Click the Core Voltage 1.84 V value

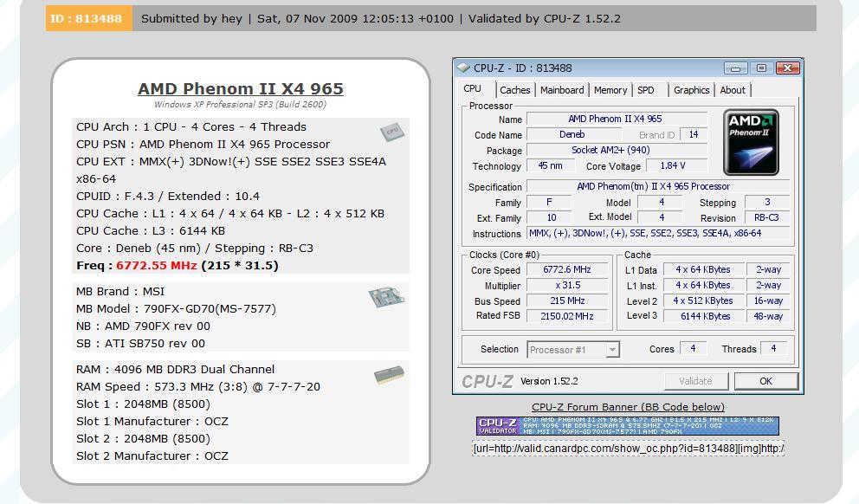pos(676,165)
